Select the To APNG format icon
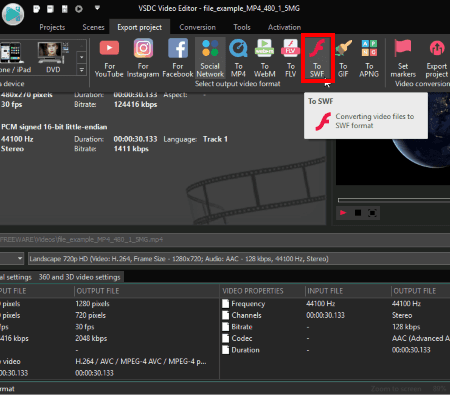Image resolution: width=450 pixels, height=395 pixels. coord(369,58)
